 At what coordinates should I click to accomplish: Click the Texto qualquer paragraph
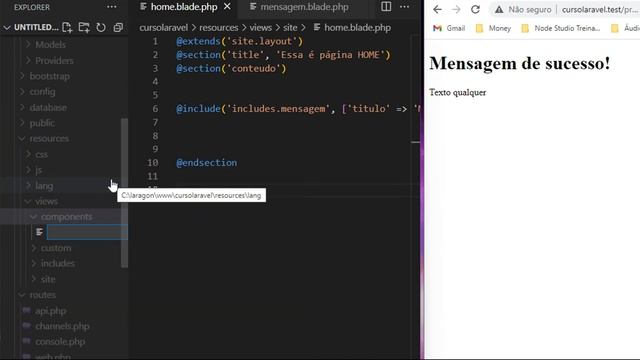click(458, 93)
